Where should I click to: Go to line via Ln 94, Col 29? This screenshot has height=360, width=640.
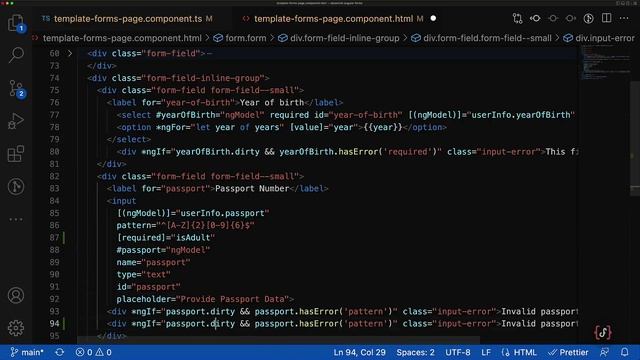359,352
